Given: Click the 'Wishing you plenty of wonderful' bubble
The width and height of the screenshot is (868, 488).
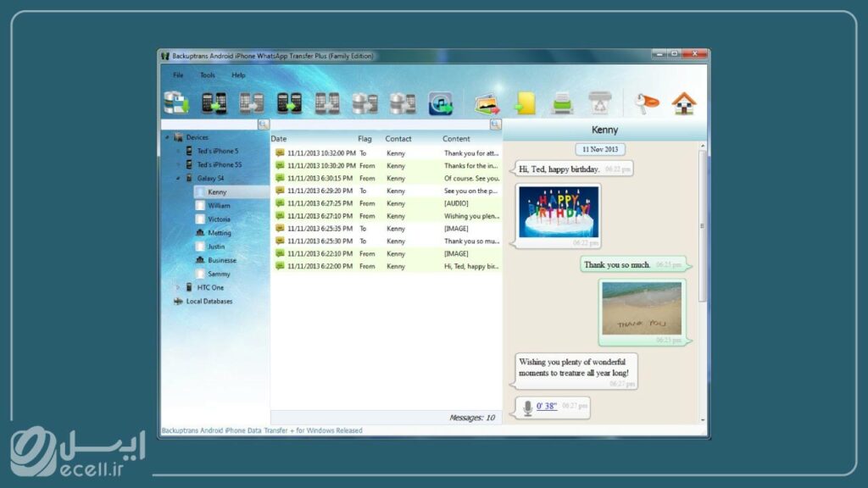Looking at the screenshot, I should [576, 371].
